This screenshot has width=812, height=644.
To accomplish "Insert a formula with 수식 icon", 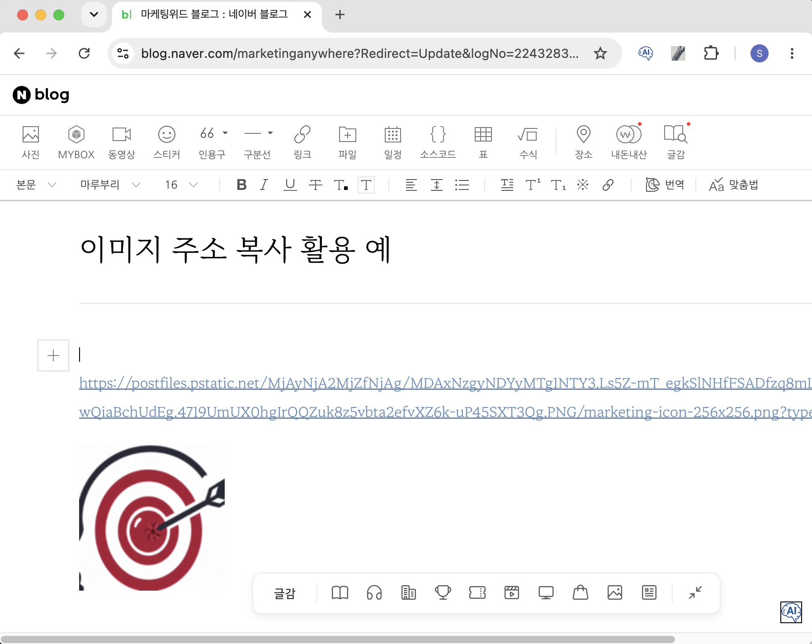I will 528,142.
